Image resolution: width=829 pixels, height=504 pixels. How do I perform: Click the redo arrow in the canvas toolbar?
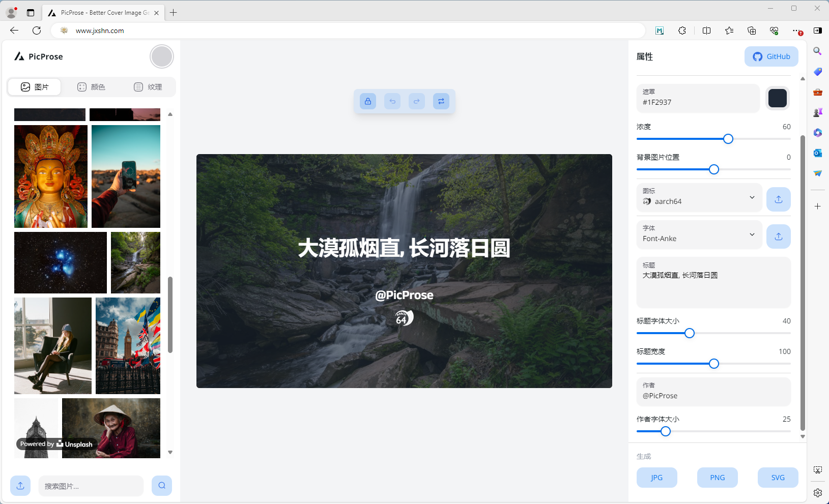coord(417,101)
